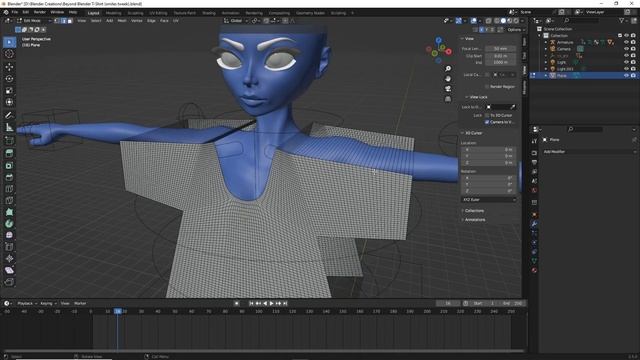The image size is (640, 360).
Task: Click the viewport zoom magnifier icon
Action: [448, 69]
